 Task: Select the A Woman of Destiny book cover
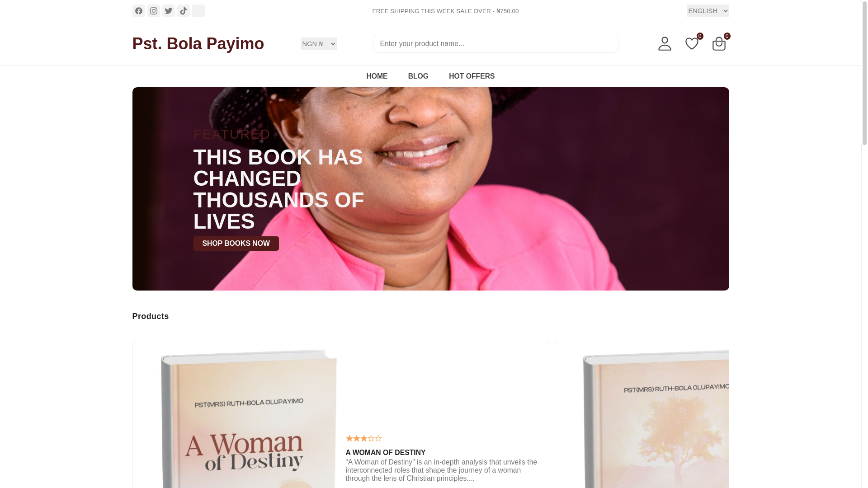click(248, 418)
